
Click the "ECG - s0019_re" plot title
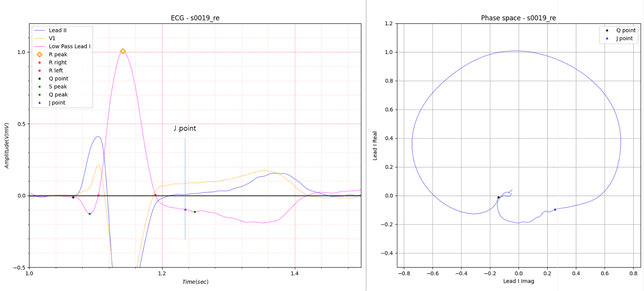click(x=195, y=18)
